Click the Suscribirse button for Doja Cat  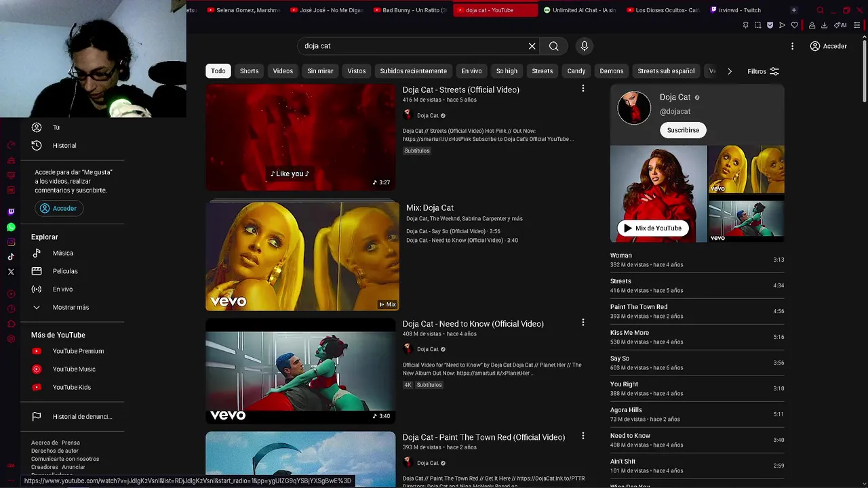(x=683, y=130)
